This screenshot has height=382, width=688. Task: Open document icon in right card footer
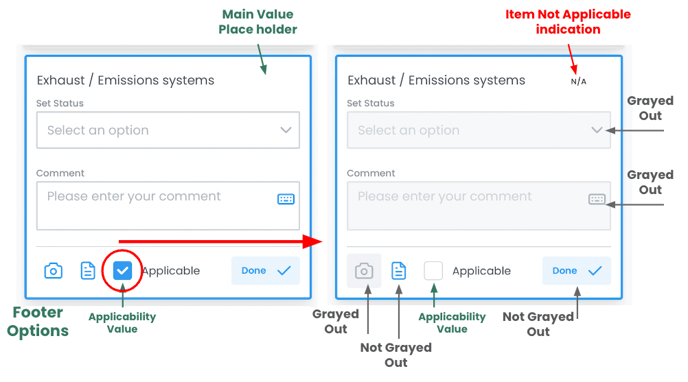point(398,271)
